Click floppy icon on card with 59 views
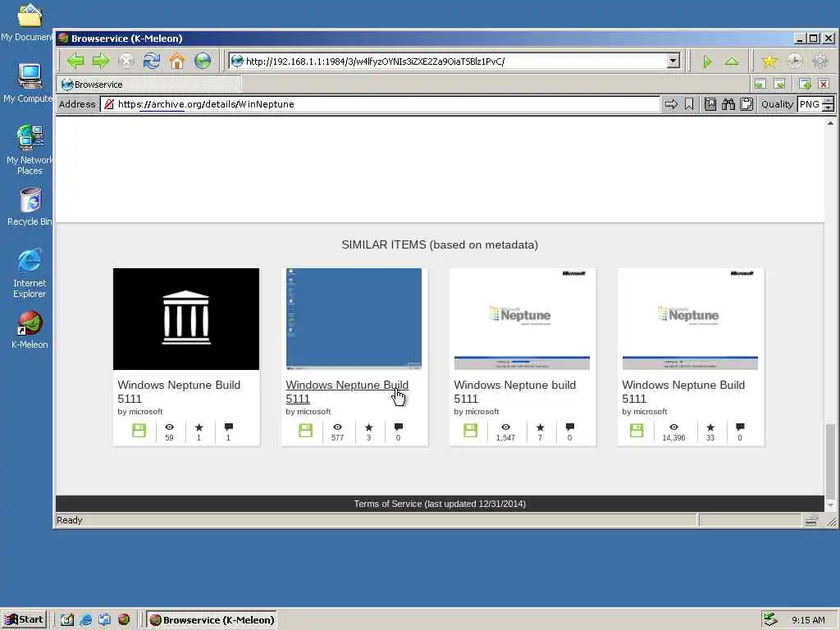 (139, 431)
